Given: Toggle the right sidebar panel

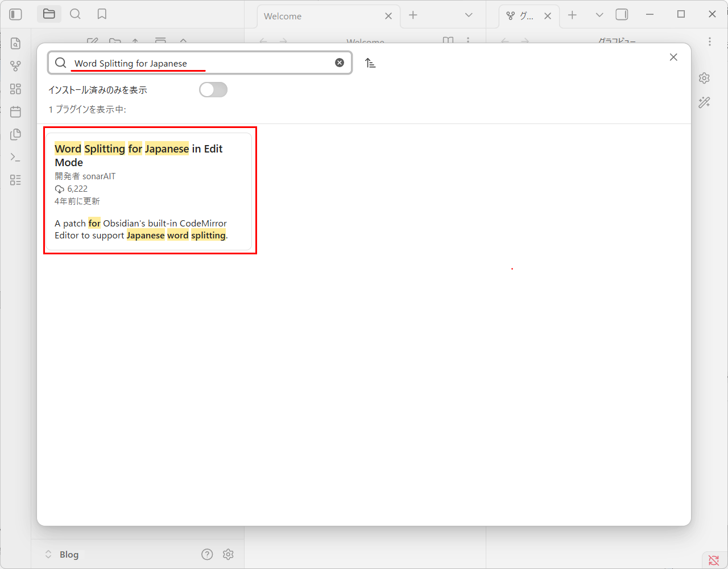Looking at the screenshot, I should [x=622, y=15].
